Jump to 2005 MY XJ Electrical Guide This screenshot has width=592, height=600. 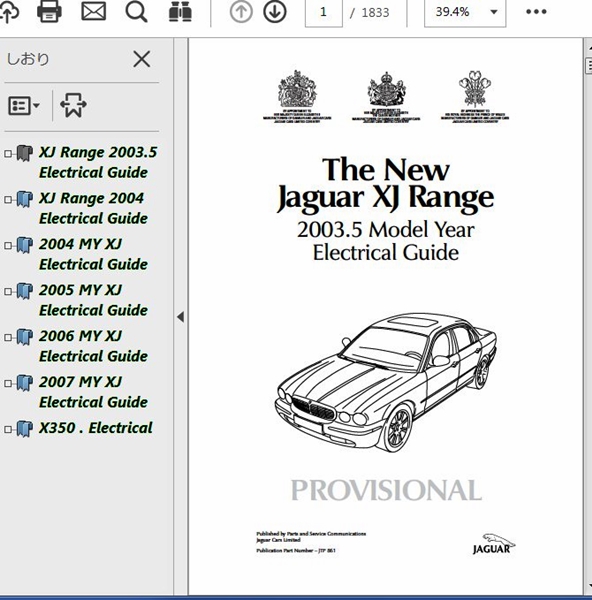coord(93,300)
